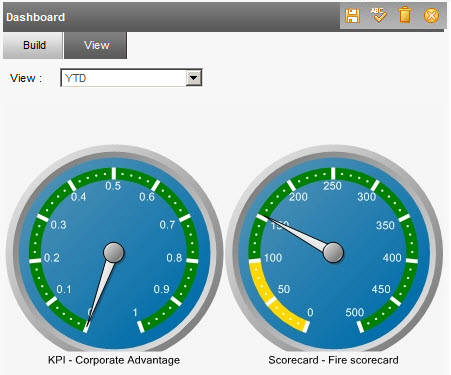Click the KPI - Corporate Advantage label
This screenshot has width=451, height=375.
(x=114, y=360)
